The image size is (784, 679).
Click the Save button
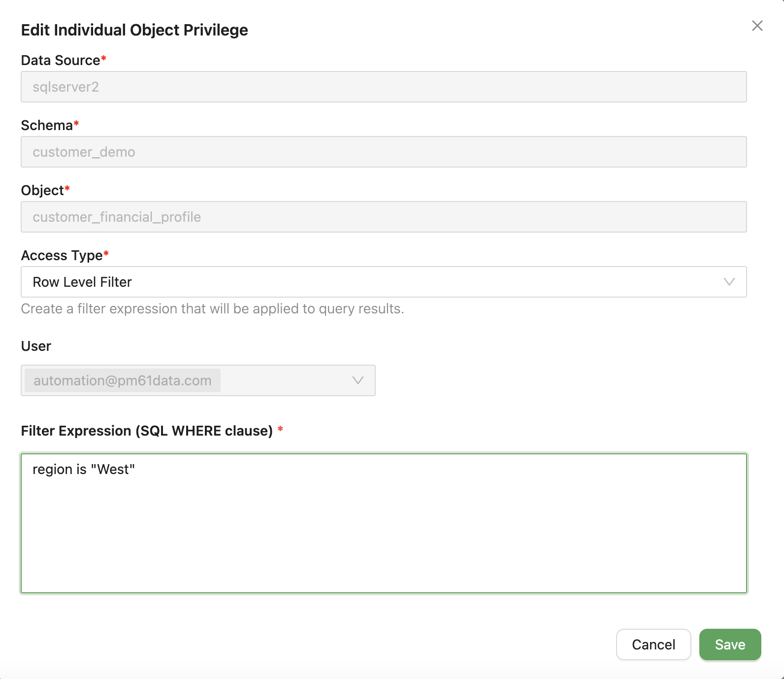tap(730, 645)
